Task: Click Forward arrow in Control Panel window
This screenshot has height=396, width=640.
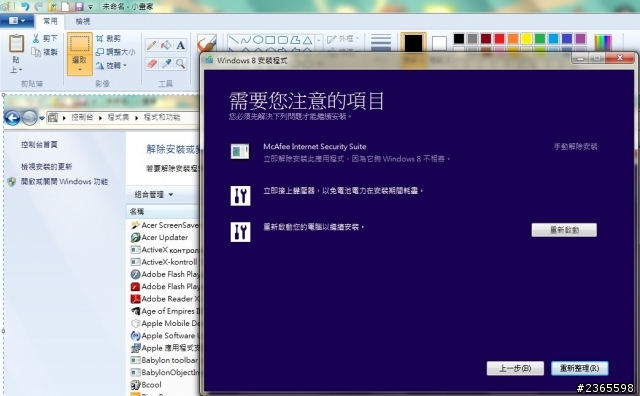Action: click(x=29, y=118)
